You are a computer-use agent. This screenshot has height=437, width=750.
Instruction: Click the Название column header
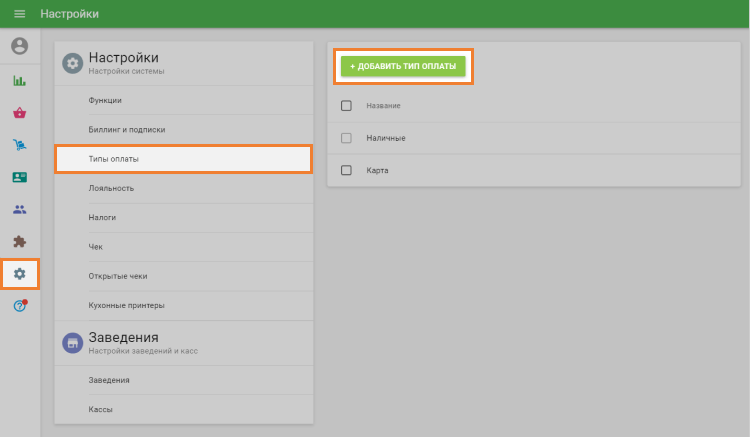383,106
